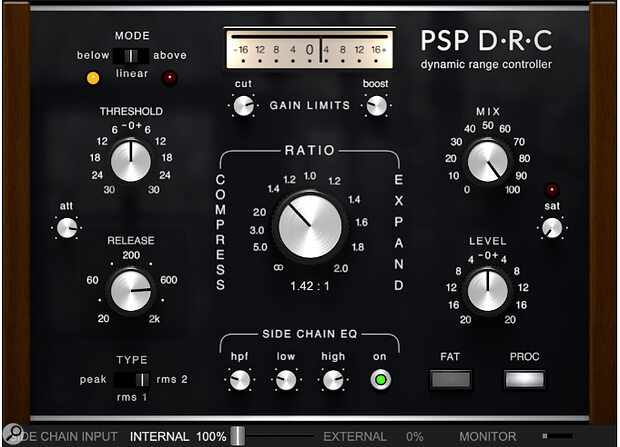Toggle the Side Chain EQ on button
Viewport: 620px width, 447px height.
[x=379, y=380]
